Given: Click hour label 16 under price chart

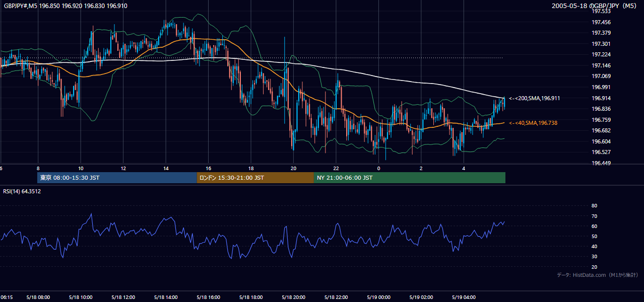Looking at the screenshot, I should (208, 168).
